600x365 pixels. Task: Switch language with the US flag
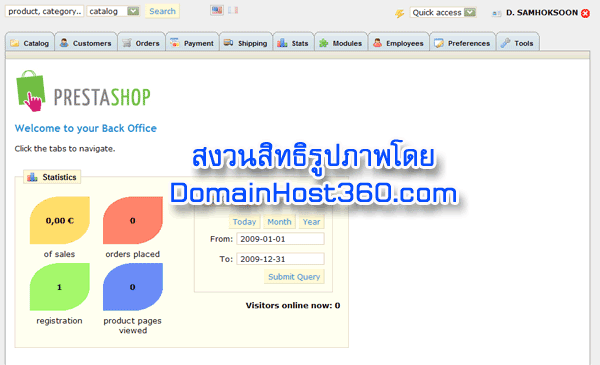(x=217, y=10)
